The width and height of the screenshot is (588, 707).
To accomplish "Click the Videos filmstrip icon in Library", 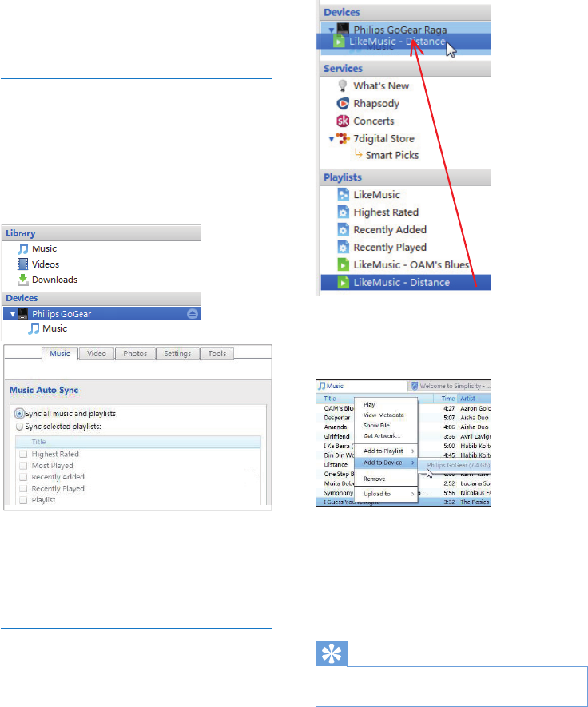I will tap(22, 264).
